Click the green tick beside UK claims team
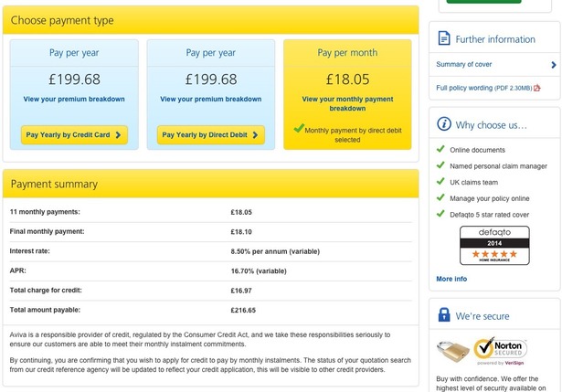Image resolution: width=562 pixels, height=392 pixels. pos(441,182)
